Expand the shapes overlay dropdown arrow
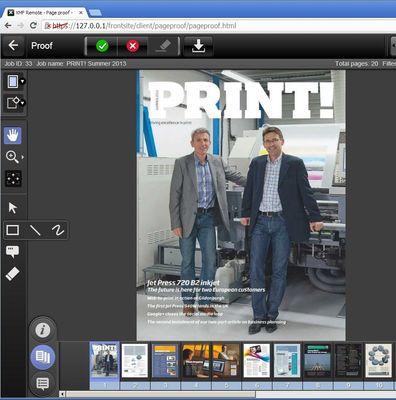Image resolution: width=396 pixels, height=400 pixels. tap(22, 103)
